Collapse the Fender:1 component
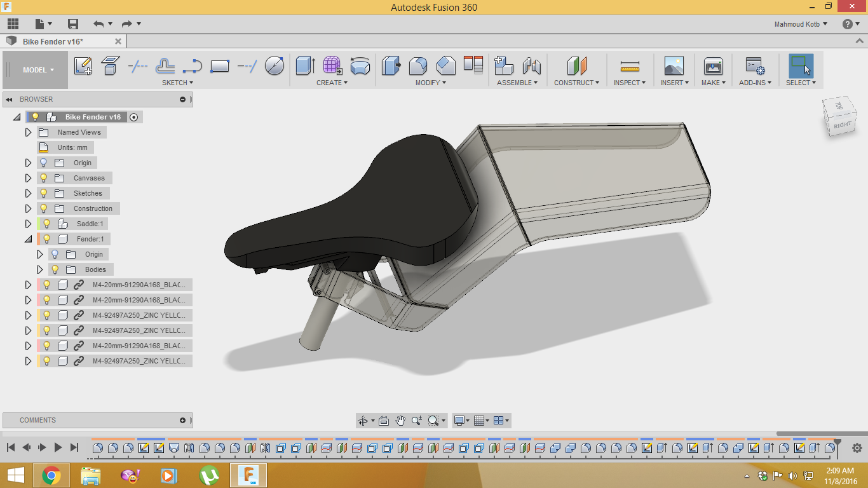 pos(28,239)
